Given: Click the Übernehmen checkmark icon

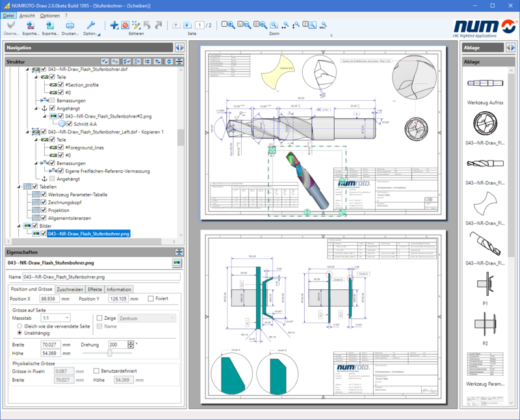Looking at the screenshot, I should (11, 25).
